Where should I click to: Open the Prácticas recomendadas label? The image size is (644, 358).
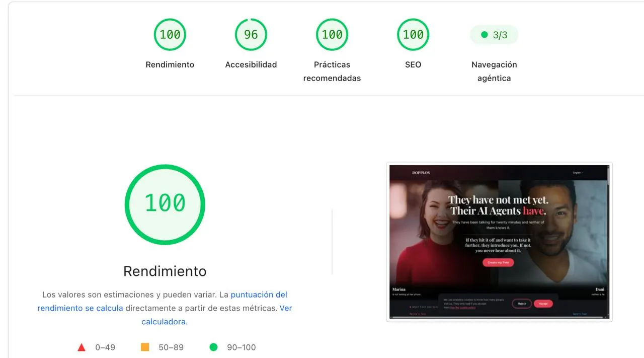pyautogui.click(x=332, y=71)
